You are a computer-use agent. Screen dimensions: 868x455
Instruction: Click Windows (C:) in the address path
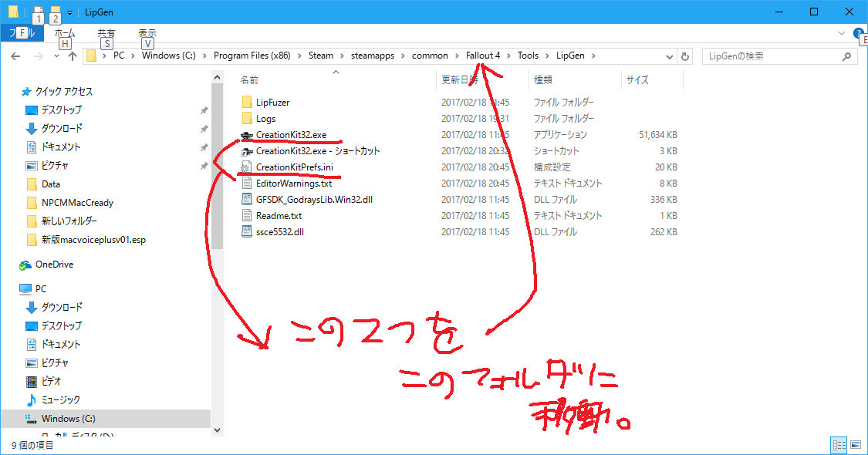[168, 56]
